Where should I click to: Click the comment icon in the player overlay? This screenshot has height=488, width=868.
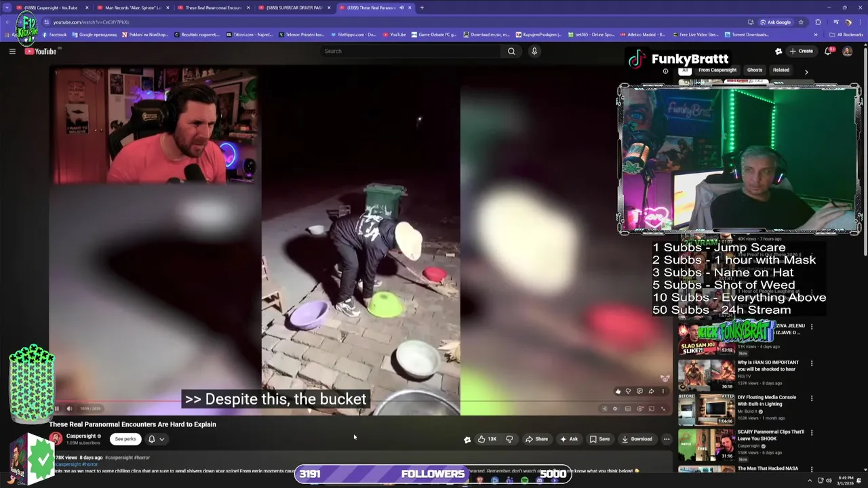coord(639,391)
